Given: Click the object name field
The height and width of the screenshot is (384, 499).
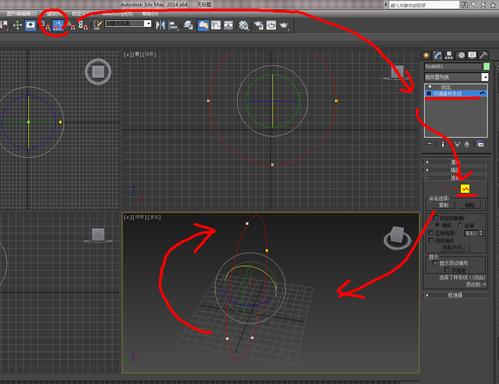Looking at the screenshot, I should 453,67.
